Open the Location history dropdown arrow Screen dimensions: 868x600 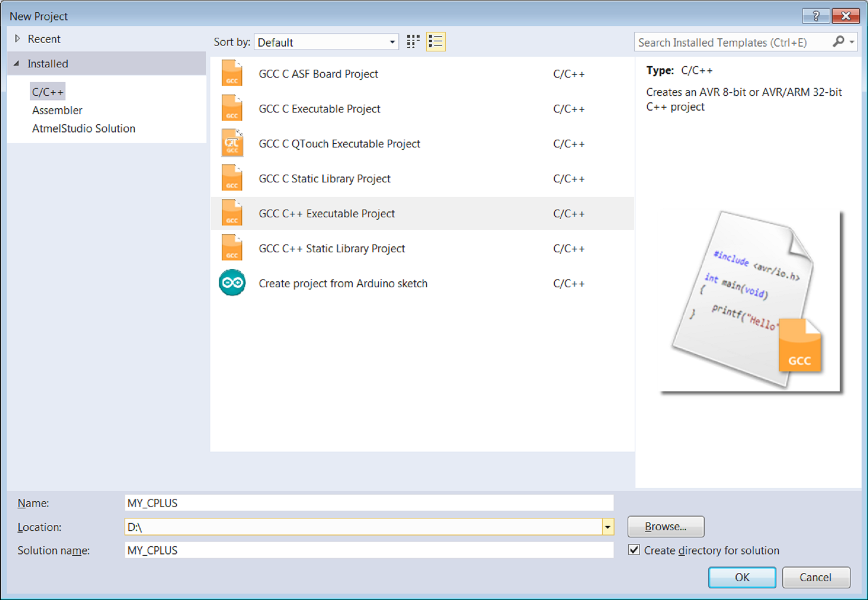click(x=607, y=527)
